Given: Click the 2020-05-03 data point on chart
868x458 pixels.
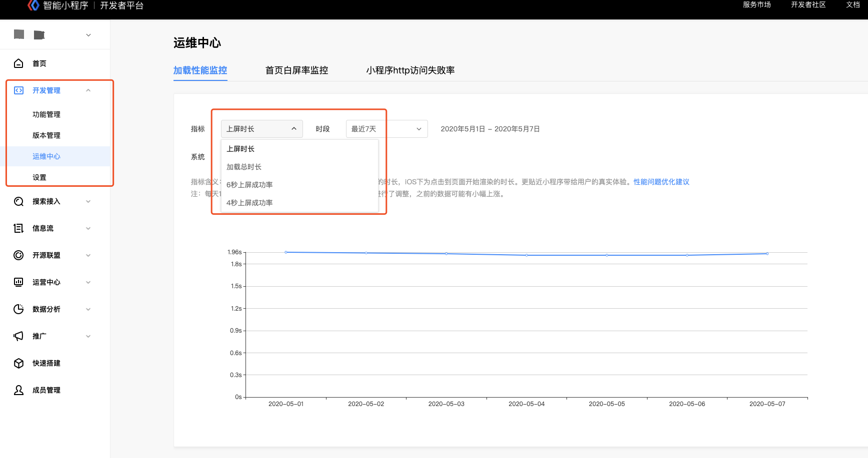Looking at the screenshot, I should [446, 254].
